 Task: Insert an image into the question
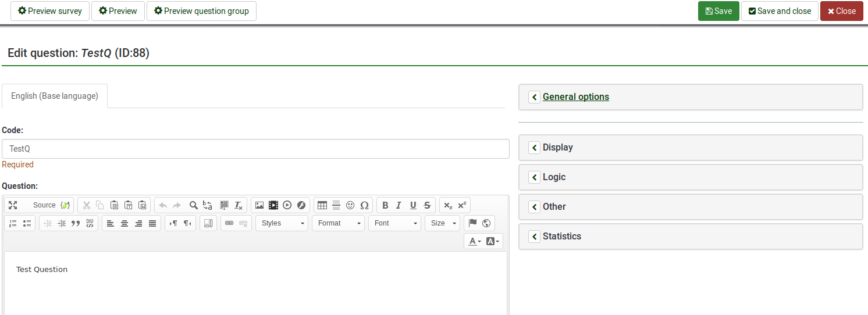[259, 205]
